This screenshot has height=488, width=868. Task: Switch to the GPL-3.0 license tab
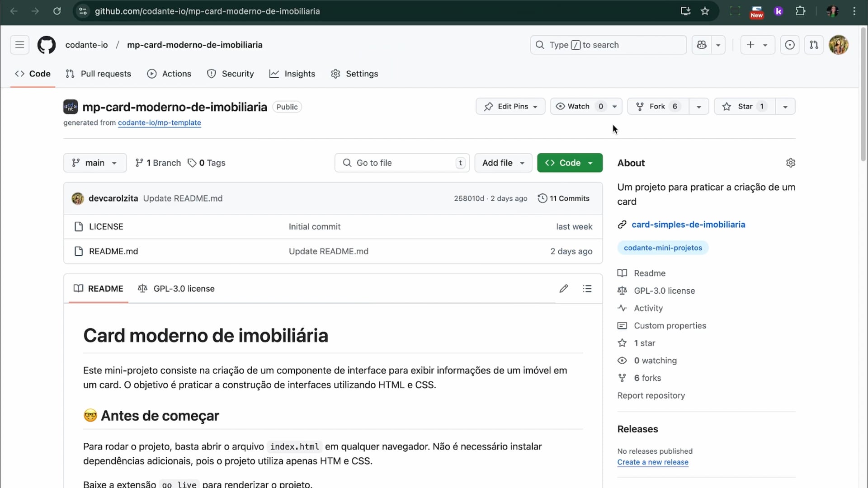point(176,289)
